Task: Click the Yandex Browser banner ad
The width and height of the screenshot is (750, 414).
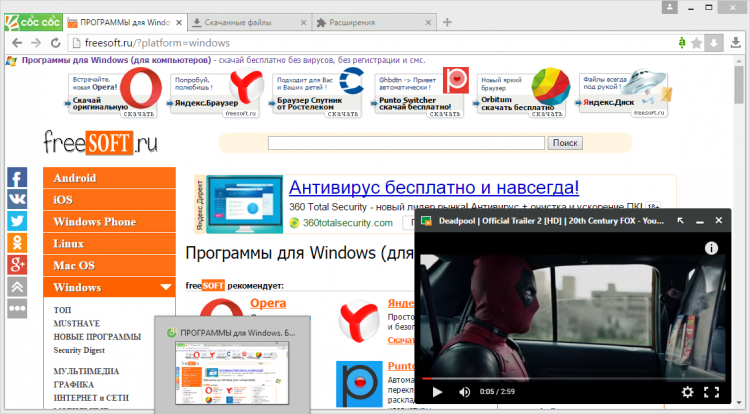Action: click(x=214, y=93)
